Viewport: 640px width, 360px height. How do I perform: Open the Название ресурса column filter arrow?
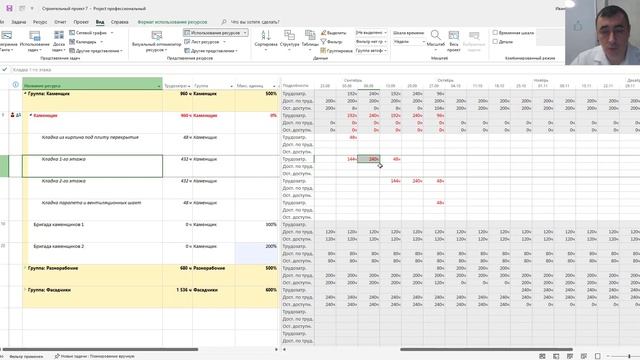[159, 86]
